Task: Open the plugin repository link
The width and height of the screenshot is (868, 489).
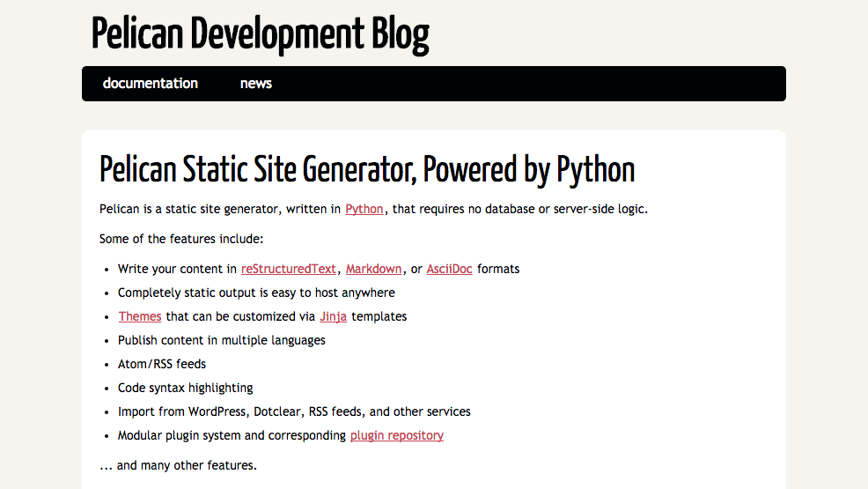Action: (x=396, y=435)
